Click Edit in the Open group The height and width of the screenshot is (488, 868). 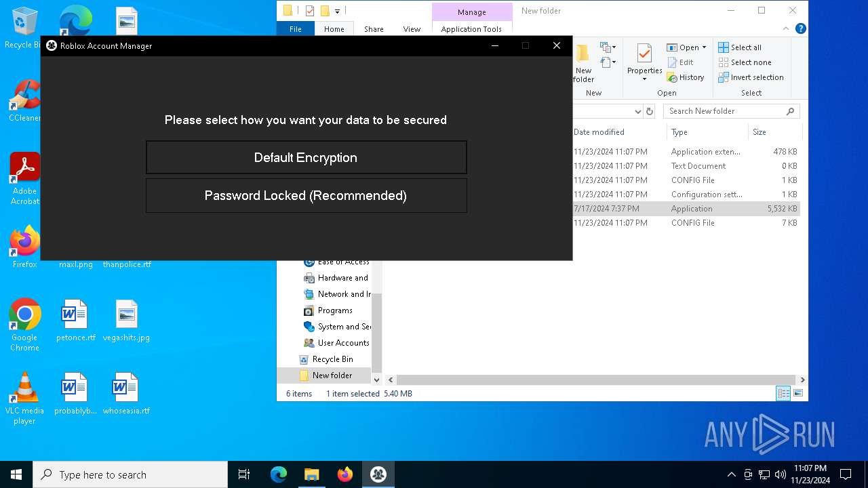680,62
